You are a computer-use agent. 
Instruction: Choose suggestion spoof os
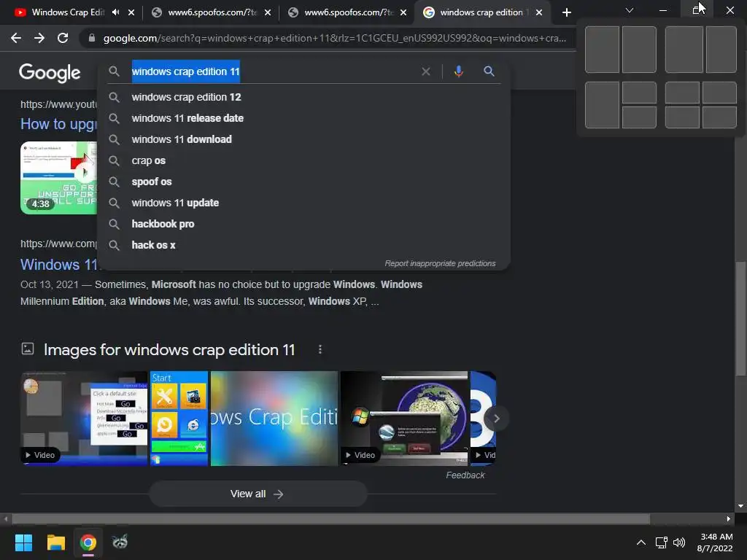click(303, 182)
